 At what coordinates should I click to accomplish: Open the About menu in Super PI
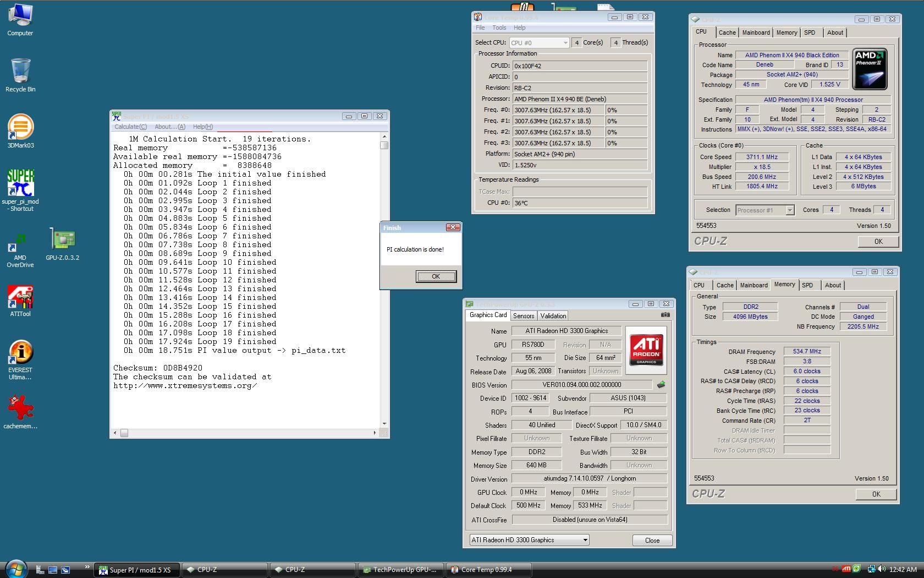point(170,127)
